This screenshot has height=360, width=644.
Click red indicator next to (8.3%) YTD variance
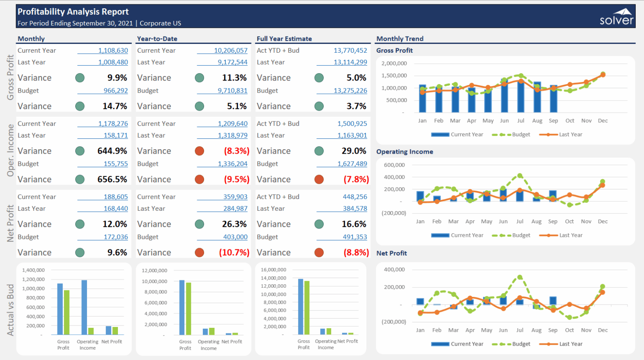199,151
